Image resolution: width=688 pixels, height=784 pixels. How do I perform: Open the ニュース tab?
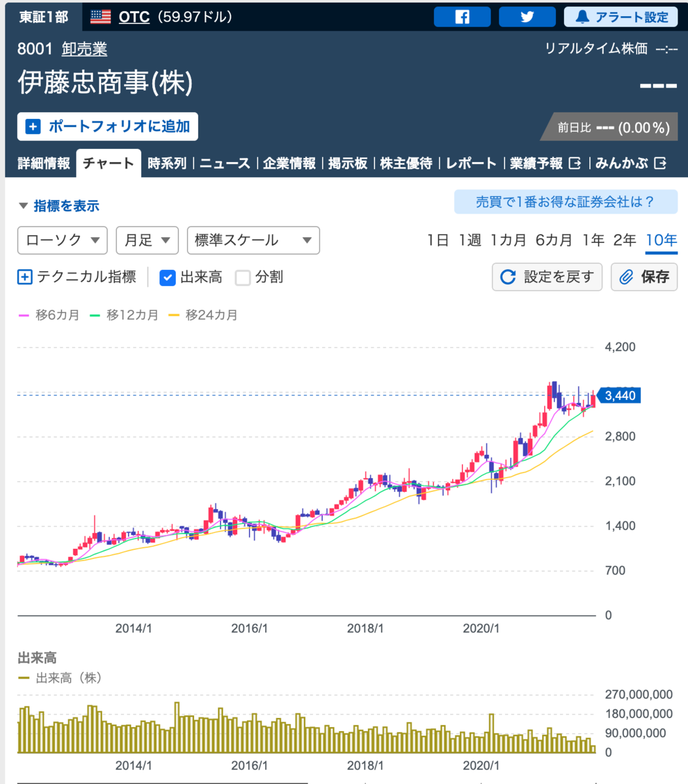[225, 163]
